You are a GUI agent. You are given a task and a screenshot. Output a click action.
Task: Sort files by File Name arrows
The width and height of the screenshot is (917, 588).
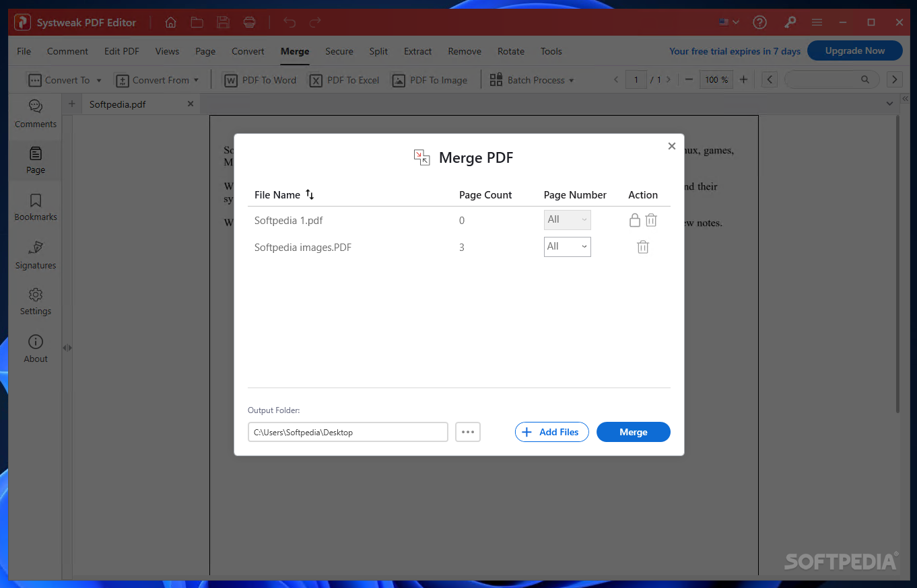point(310,194)
